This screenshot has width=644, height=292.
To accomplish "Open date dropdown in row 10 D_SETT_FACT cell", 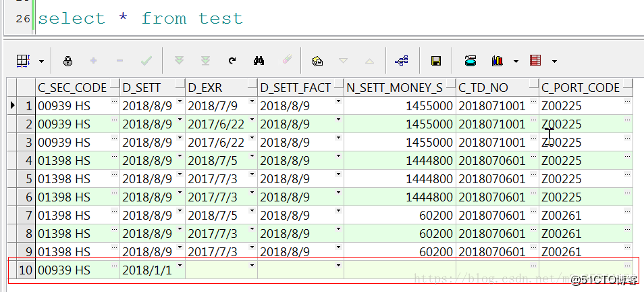I will click(338, 265).
